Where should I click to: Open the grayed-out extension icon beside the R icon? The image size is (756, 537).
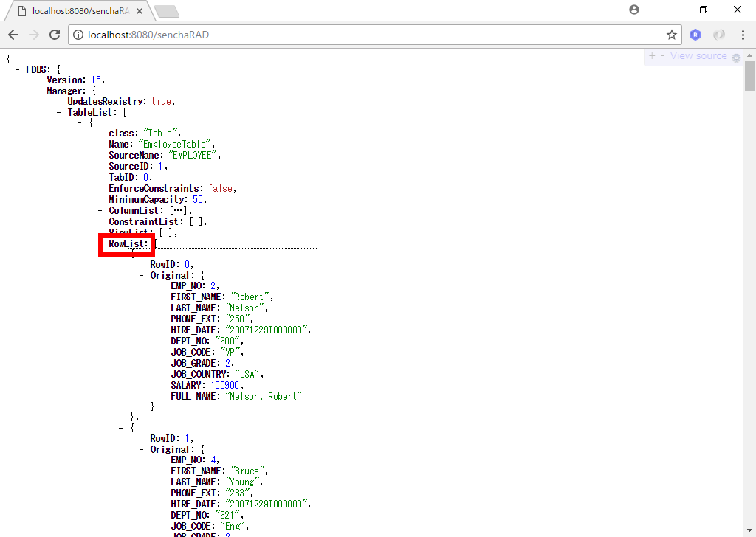719,35
